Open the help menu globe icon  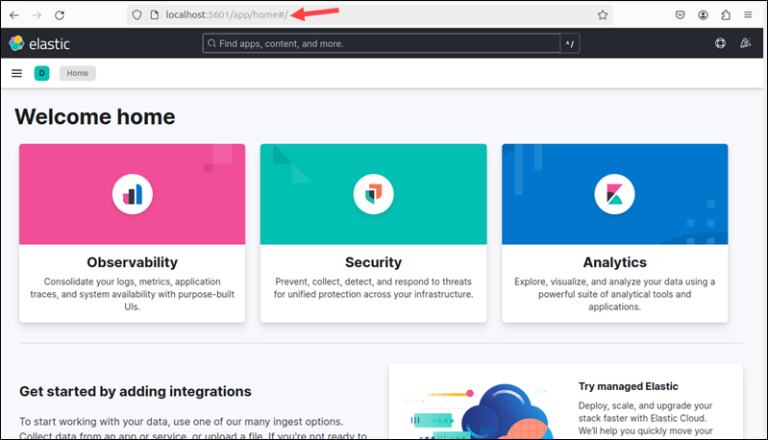coord(719,44)
